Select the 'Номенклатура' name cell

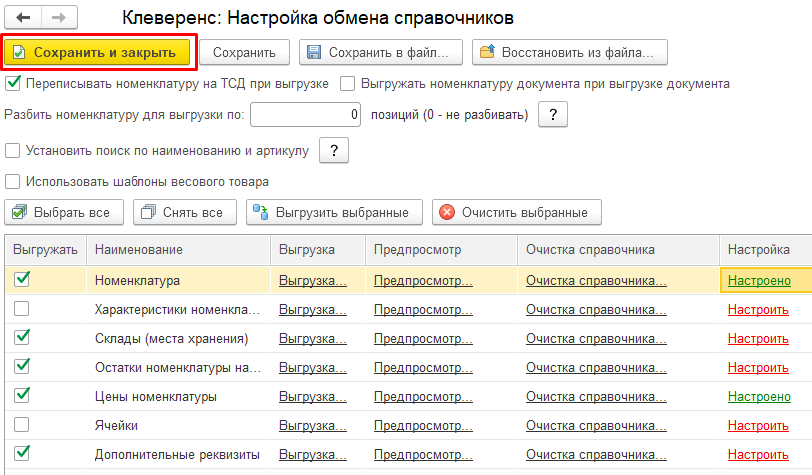point(179,280)
